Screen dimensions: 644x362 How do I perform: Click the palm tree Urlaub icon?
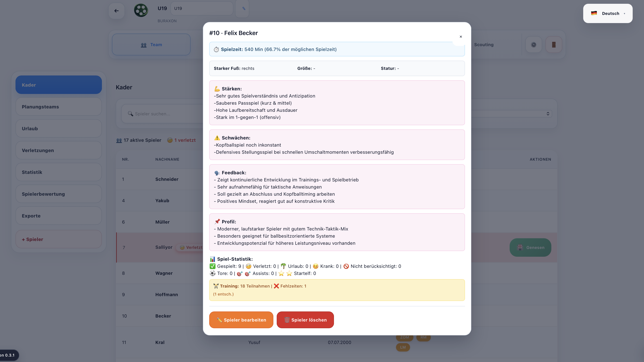(283, 266)
